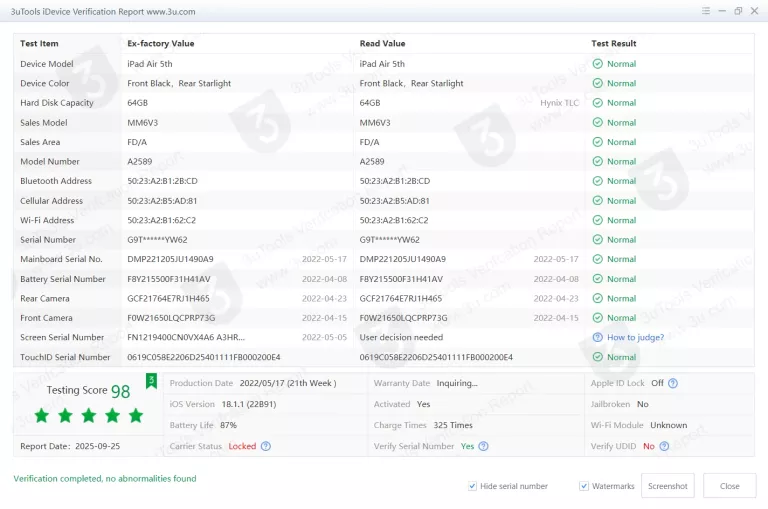This screenshot has height=509, width=768.
Task: Click ex-factory Serial Number G9T******YW62
Action: [x=157, y=240]
